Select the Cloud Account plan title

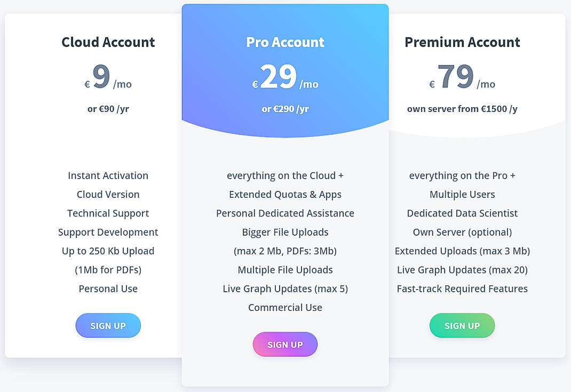pos(108,42)
